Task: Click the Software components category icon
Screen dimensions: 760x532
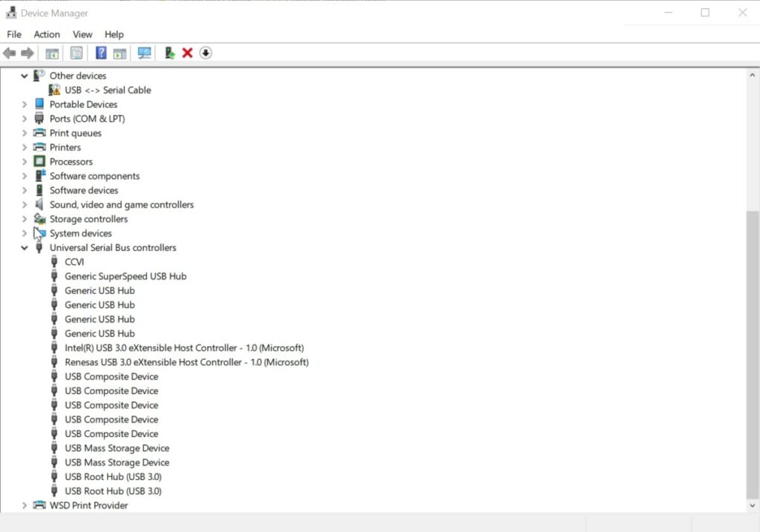Action: coord(40,175)
